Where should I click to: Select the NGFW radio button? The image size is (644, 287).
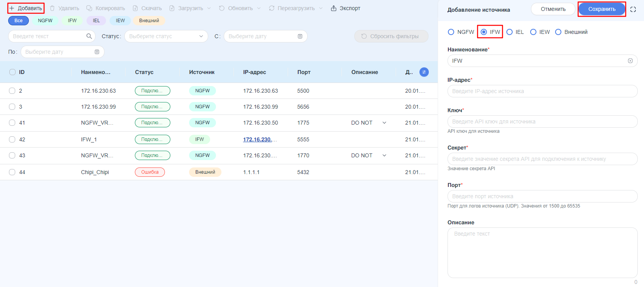click(451, 32)
